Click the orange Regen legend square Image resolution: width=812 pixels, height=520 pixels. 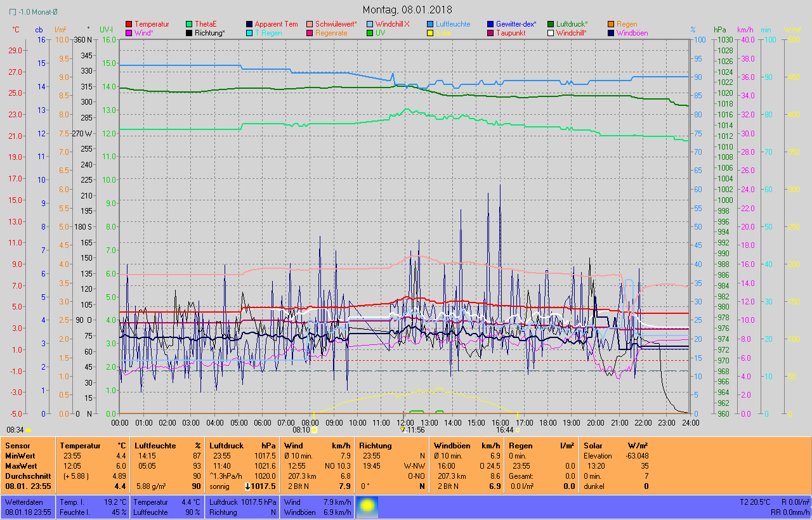coord(611,24)
